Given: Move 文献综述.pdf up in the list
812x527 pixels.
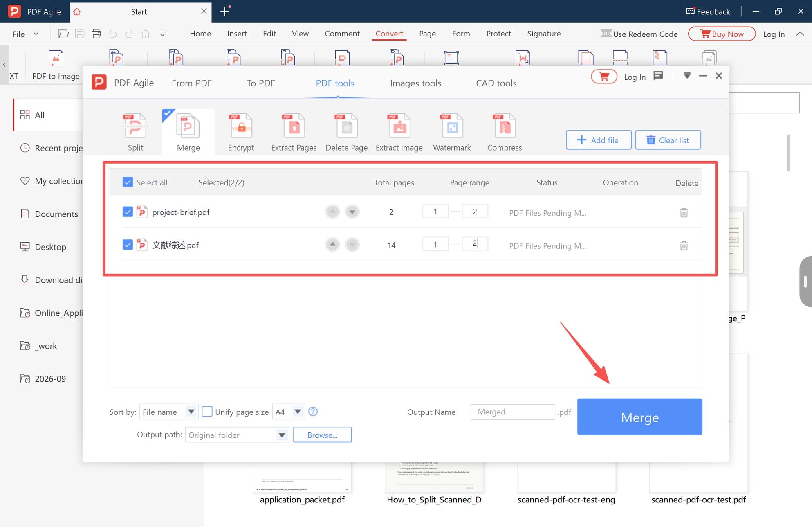Looking at the screenshot, I should pos(332,245).
